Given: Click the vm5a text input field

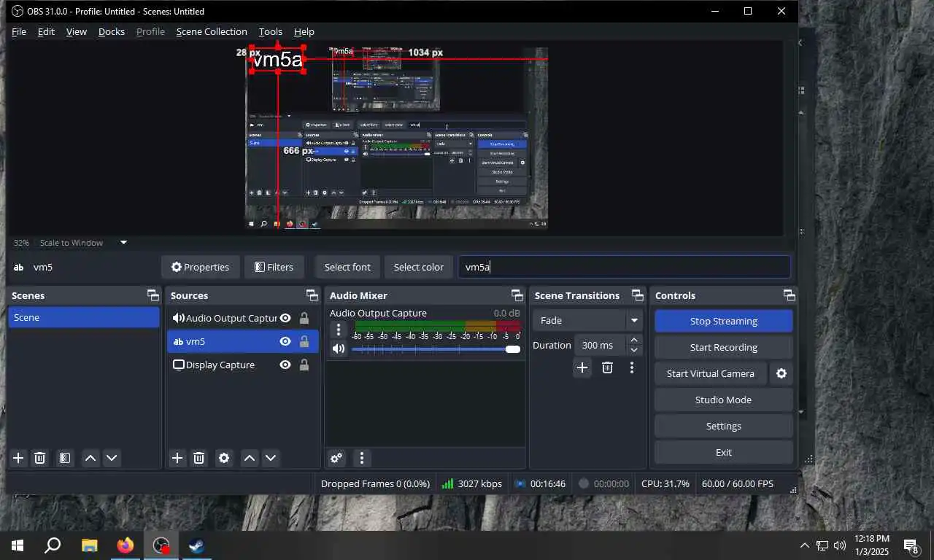Looking at the screenshot, I should (x=625, y=267).
